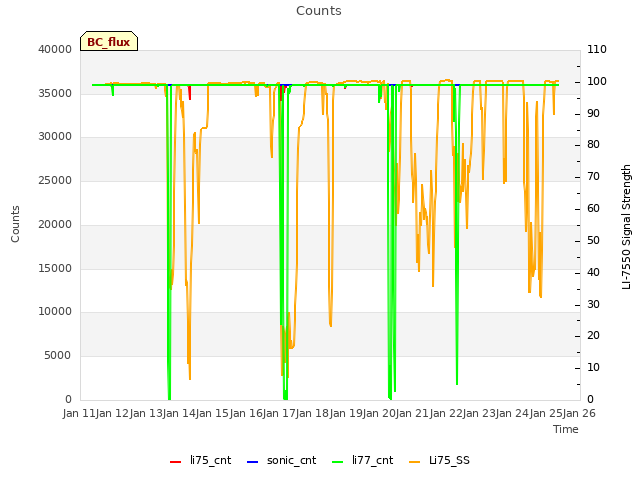Click the 20000 tick on the left axis
Viewport: 640px width, 480px height.
(55, 224)
